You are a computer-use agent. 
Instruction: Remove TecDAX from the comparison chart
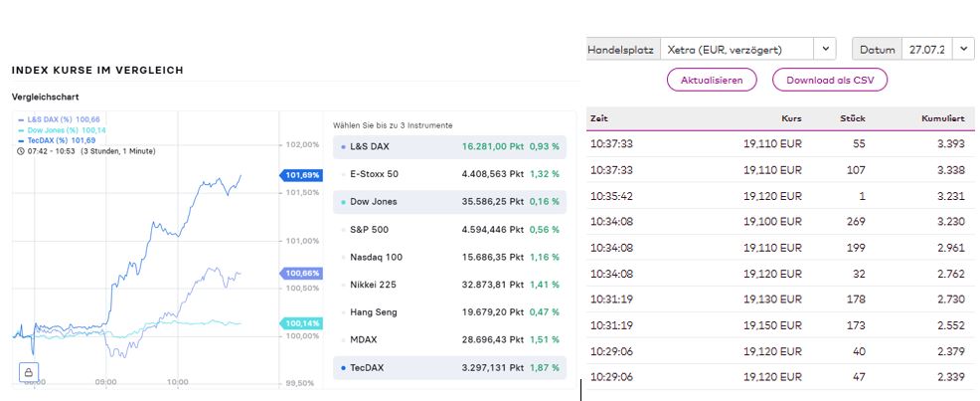(x=449, y=367)
